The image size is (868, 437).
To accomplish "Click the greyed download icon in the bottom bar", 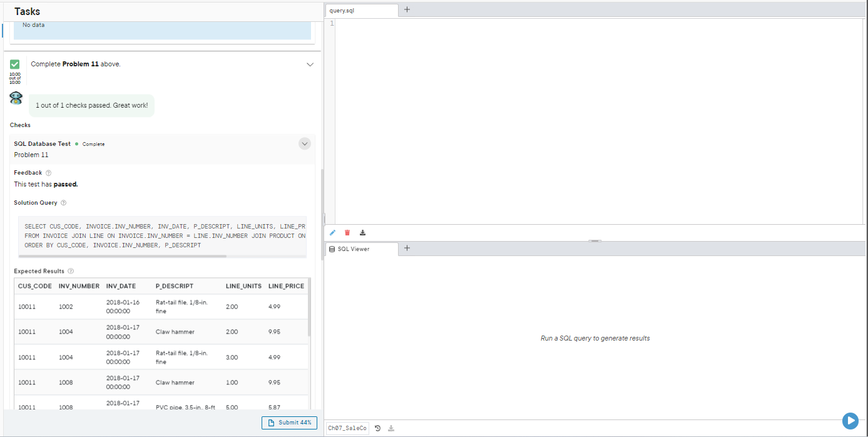I will [x=391, y=428].
